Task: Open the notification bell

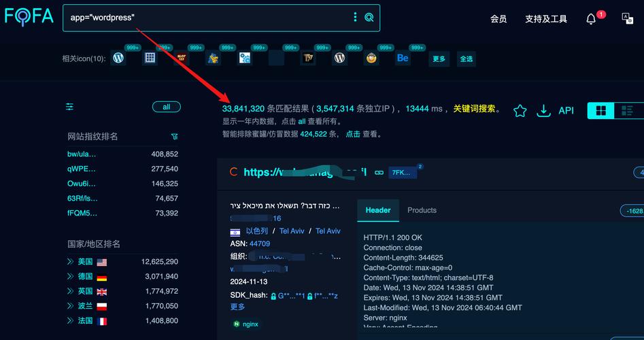Action: click(591, 19)
